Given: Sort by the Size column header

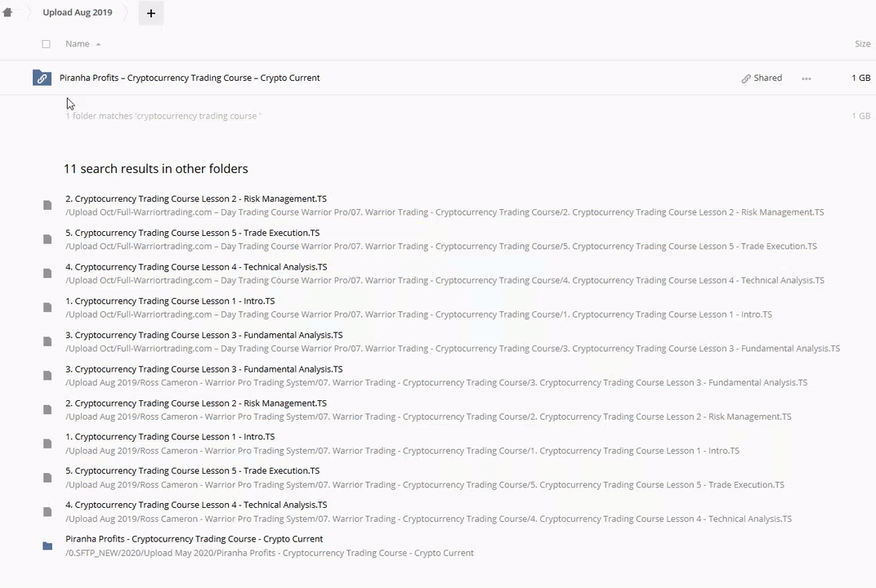Looking at the screenshot, I should pos(862,44).
